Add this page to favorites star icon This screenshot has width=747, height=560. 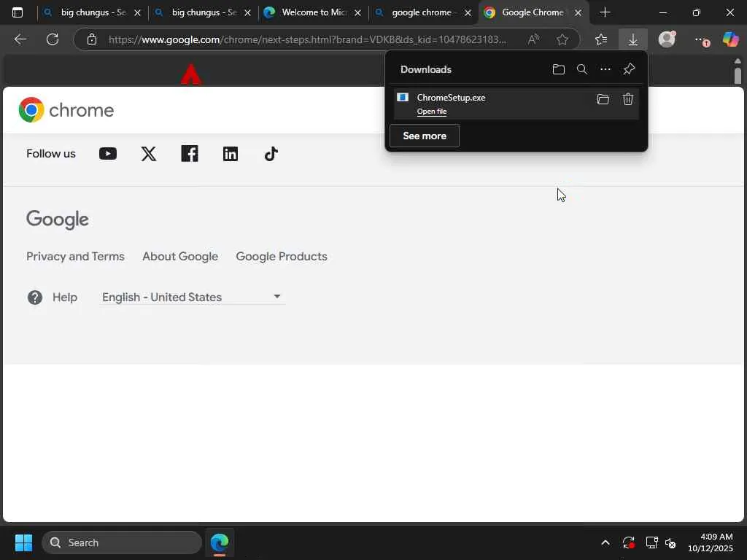pos(562,39)
